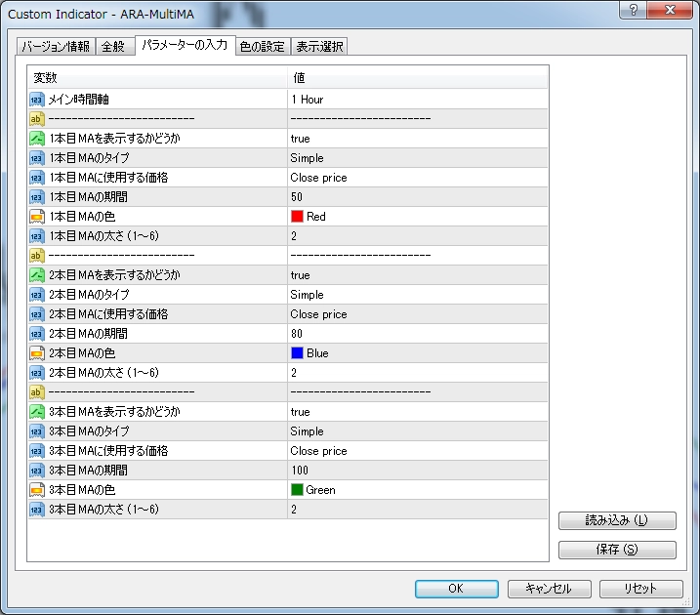Click the integer icon beside 1本目MAのタイプ
The height and width of the screenshot is (615, 700).
point(37,158)
